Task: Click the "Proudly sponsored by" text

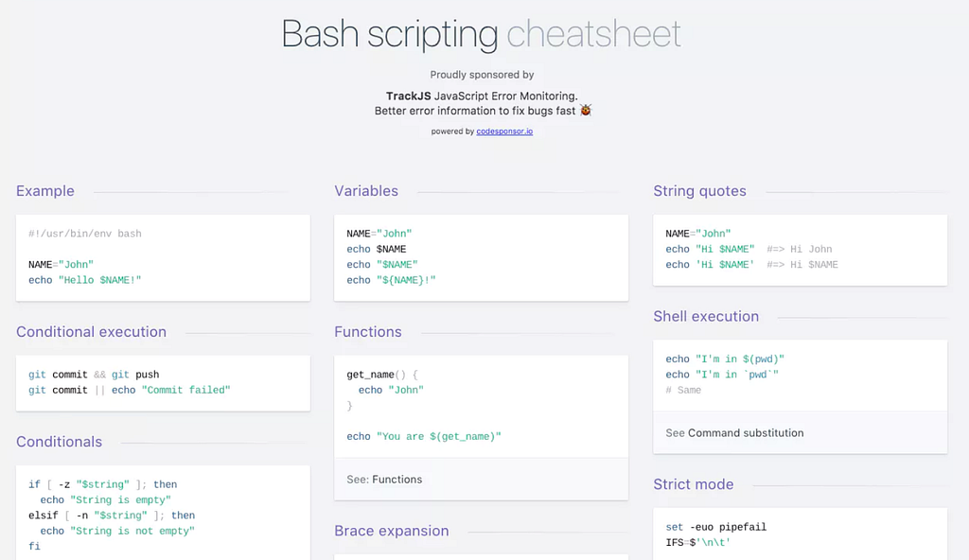Action: [482, 75]
